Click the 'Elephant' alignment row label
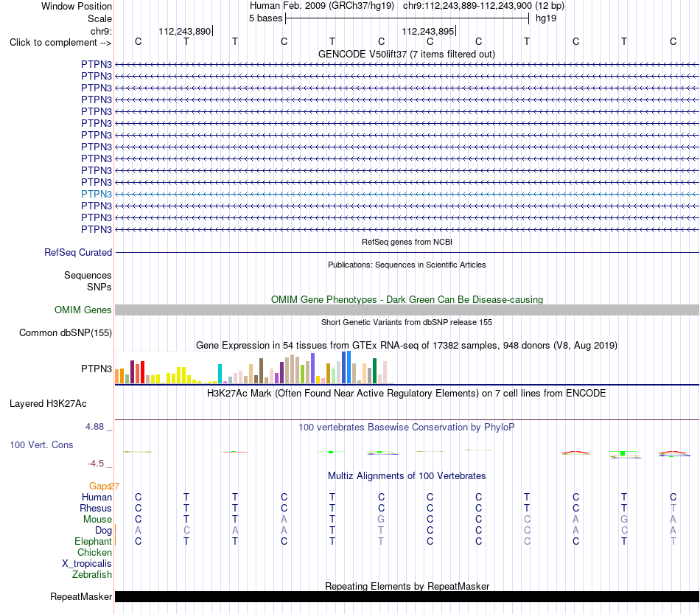Viewport: 700px width, 614px height. (x=93, y=541)
